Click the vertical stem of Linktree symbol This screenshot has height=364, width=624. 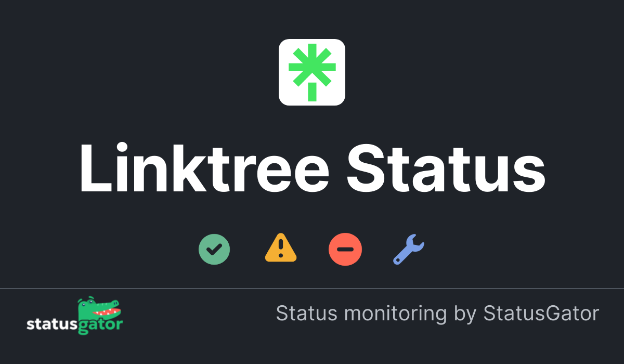(312, 91)
